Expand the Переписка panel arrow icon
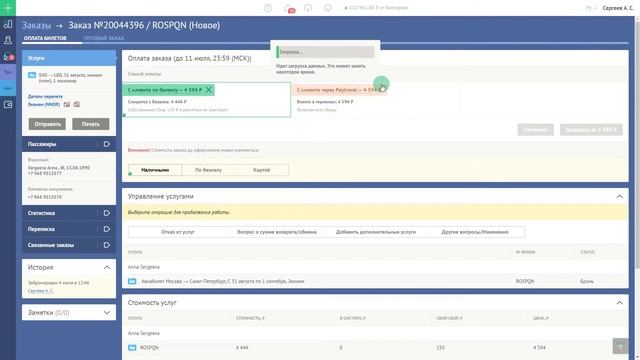Image resolution: width=640 pixels, height=360 pixels. tap(107, 229)
